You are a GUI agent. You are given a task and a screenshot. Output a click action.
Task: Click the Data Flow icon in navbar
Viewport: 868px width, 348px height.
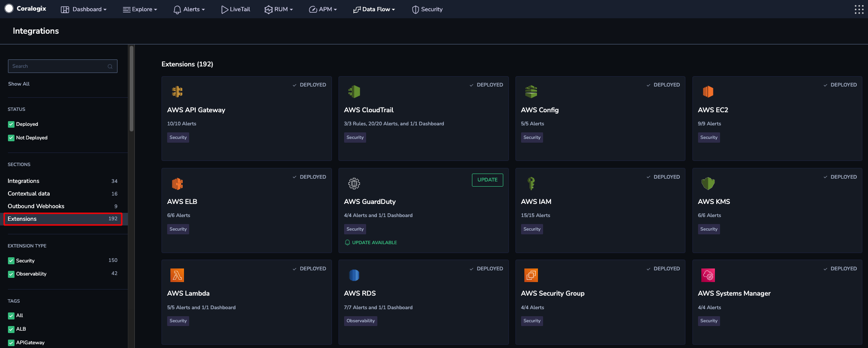pyautogui.click(x=357, y=9)
